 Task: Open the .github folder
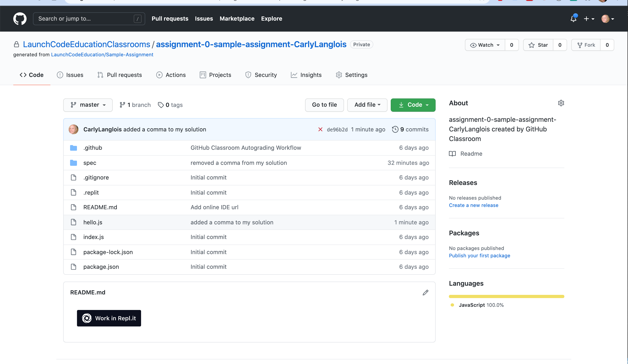click(x=93, y=148)
